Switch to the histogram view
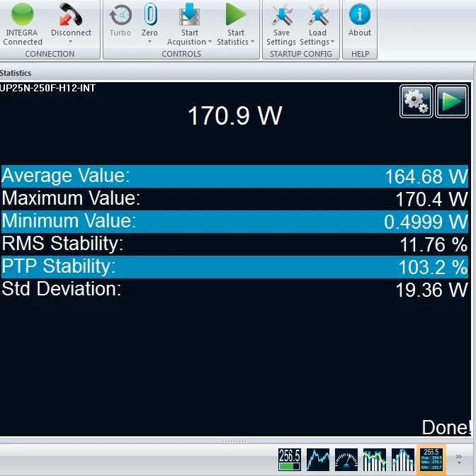The height and width of the screenshot is (476, 476). tap(403, 458)
